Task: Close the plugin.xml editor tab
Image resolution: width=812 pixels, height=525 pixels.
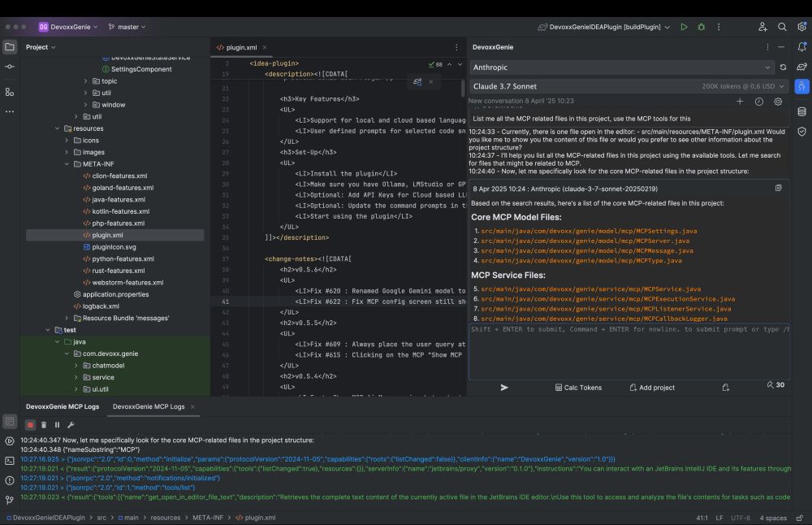Action: (265, 47)
